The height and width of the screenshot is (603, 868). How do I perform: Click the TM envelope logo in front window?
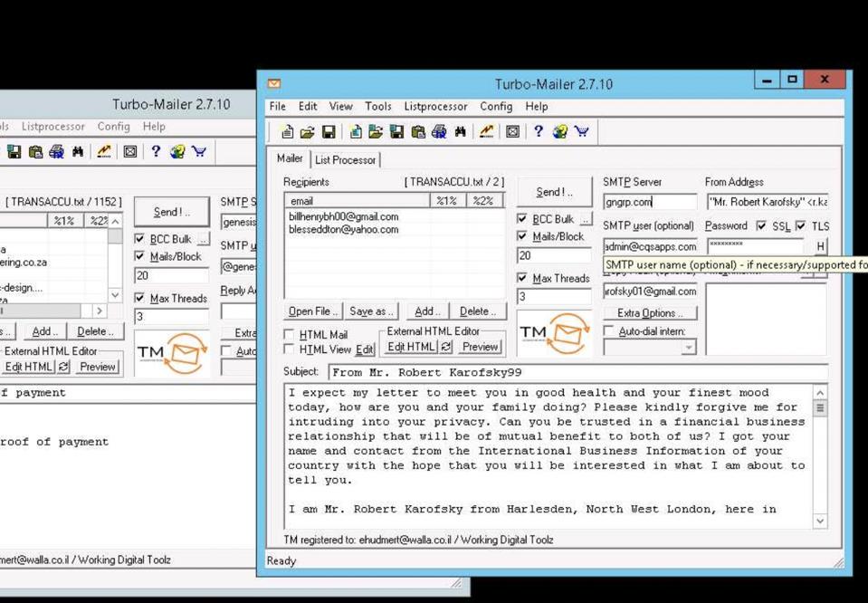pos(554,333)
